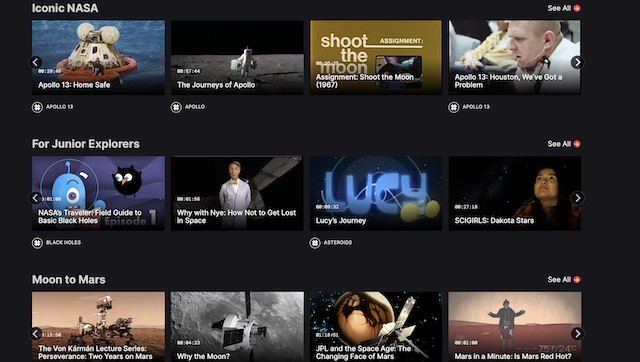Open the BLACK HOLES topic tag
Viewport: 640px width, 362px height.
[63, 242]
